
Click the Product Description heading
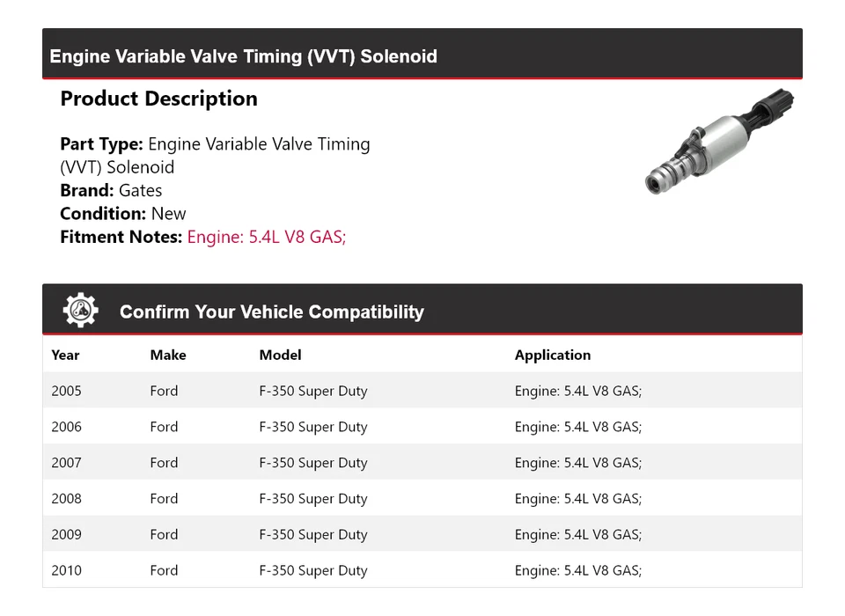tap(159, 99)
